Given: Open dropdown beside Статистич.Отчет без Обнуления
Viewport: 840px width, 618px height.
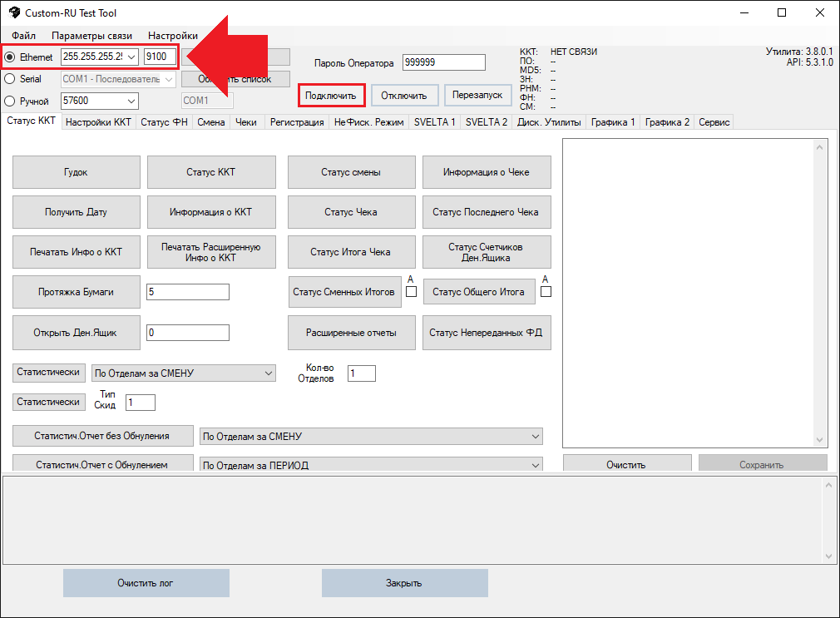Looking at the screenshot, I should (535, 437).
